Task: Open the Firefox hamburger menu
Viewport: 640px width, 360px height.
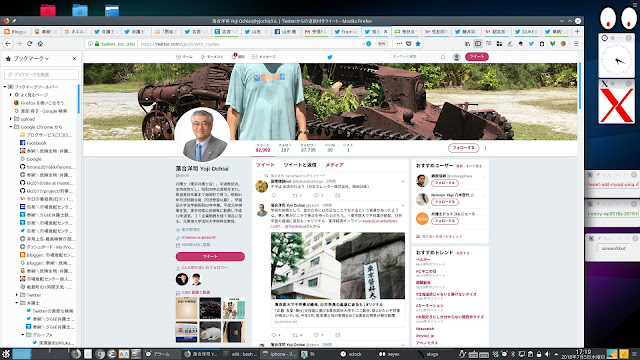Action: click(576, 44)
